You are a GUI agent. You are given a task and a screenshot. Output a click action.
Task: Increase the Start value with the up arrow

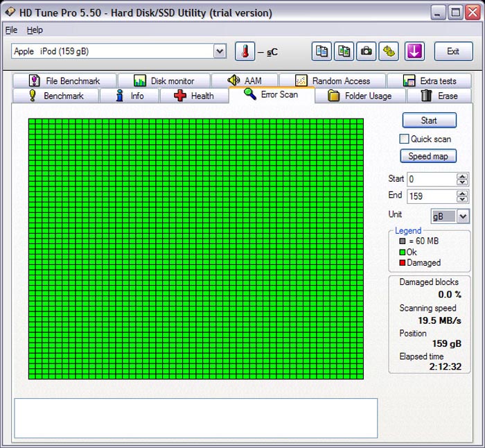(462, 176)
